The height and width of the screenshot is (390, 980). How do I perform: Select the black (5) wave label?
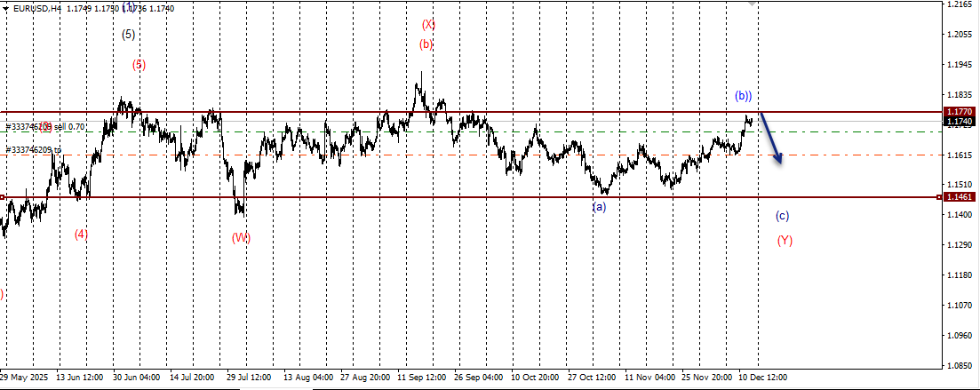(x=128, y=35)
